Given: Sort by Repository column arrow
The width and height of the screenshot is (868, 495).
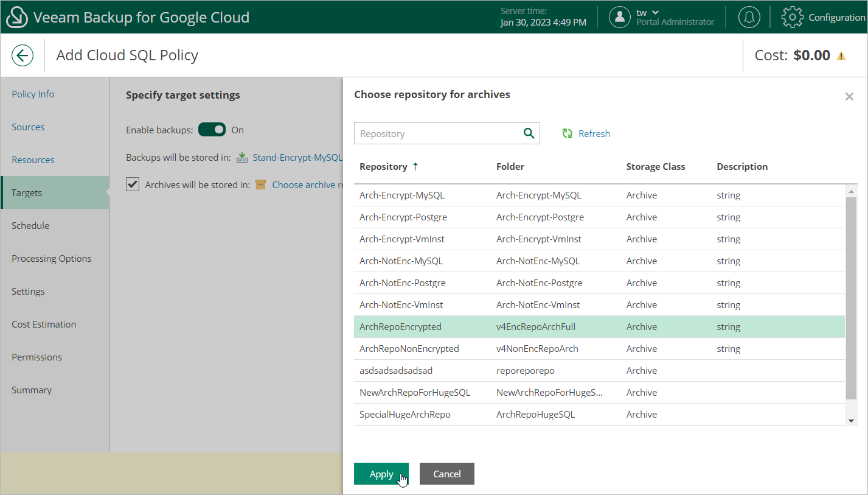Looking at the screenshot, I should pos(415,166).
